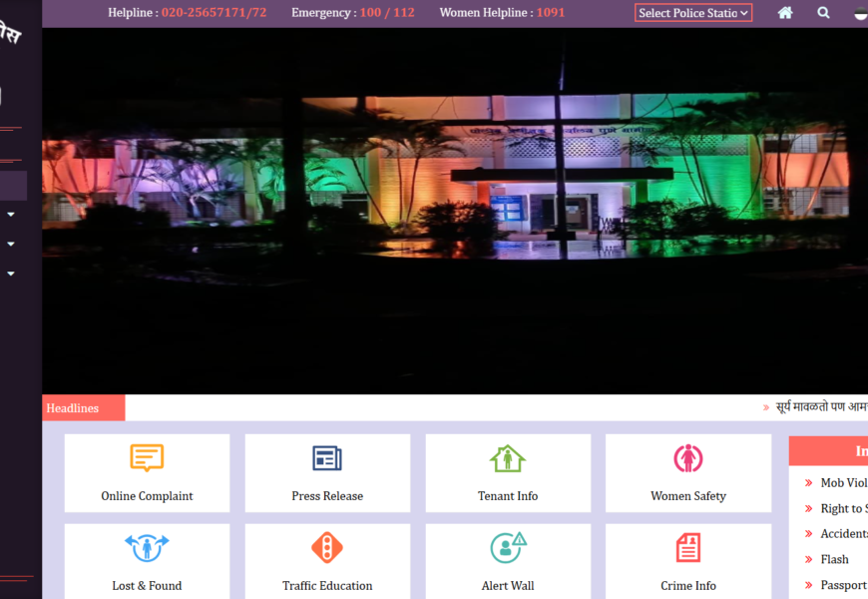Toggle the contrast theme half-circle icon
This screenshot has width=868, height=599.
860,13
